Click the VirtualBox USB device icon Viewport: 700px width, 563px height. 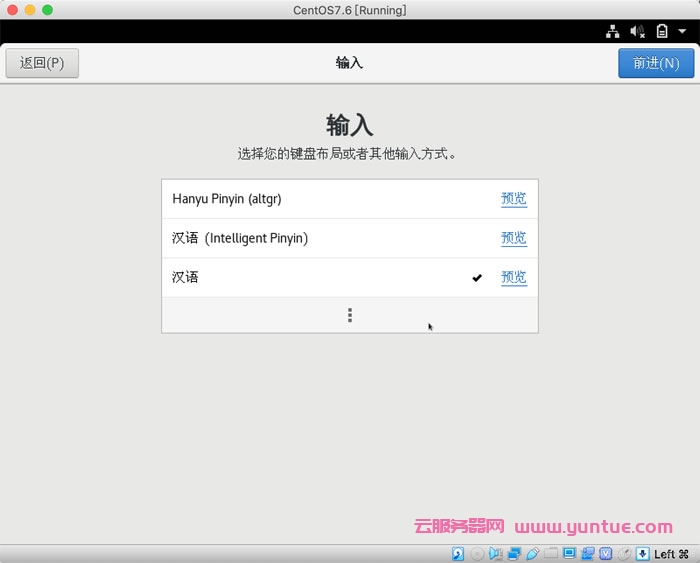point(532,554)
